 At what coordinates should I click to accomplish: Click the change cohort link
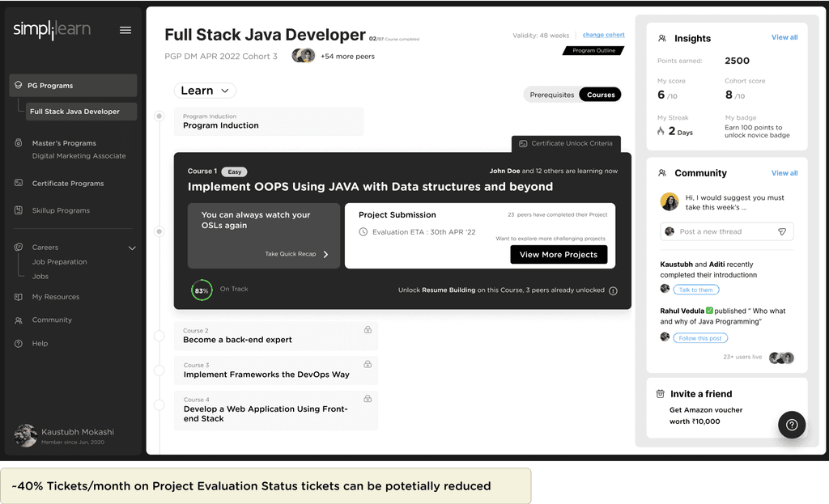click(603, 35)
